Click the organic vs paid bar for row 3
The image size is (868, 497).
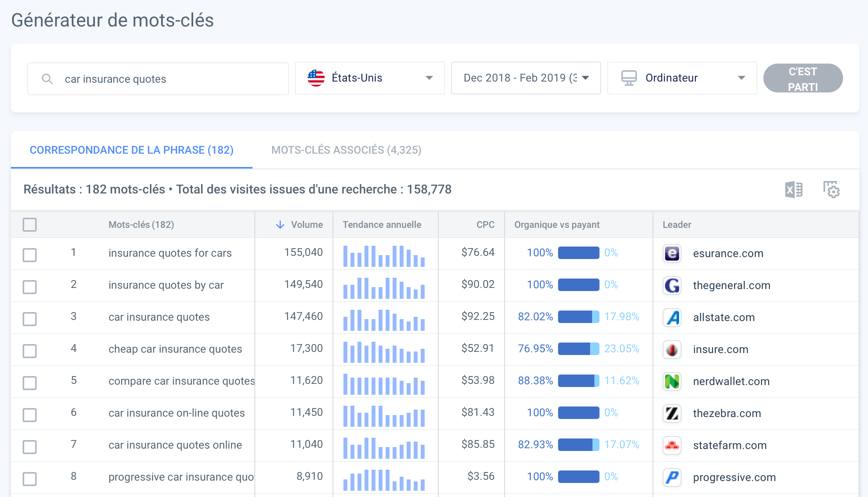578,317
